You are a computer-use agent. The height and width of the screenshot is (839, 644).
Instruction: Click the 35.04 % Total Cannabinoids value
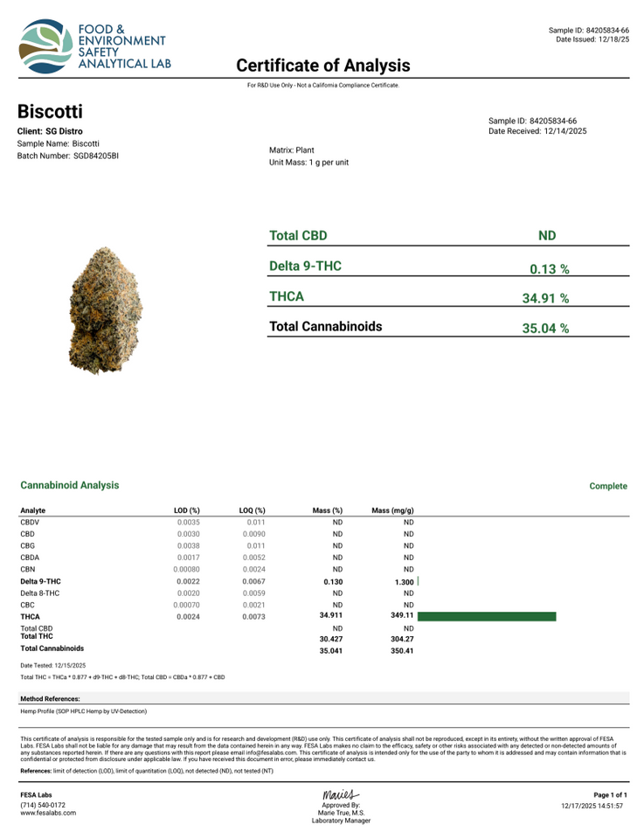[x=545, y=329]
